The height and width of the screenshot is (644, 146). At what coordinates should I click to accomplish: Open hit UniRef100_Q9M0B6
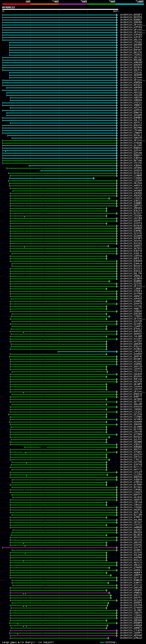click(x=131, y=22)
